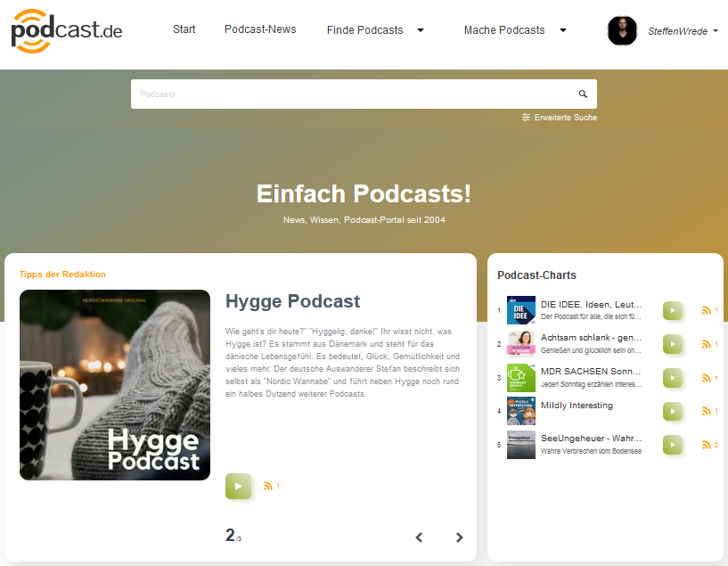Screen dimensions: 728x566
Task: Click the RSS feed icon for Hygge Podcast
Action: pos(268,486)
